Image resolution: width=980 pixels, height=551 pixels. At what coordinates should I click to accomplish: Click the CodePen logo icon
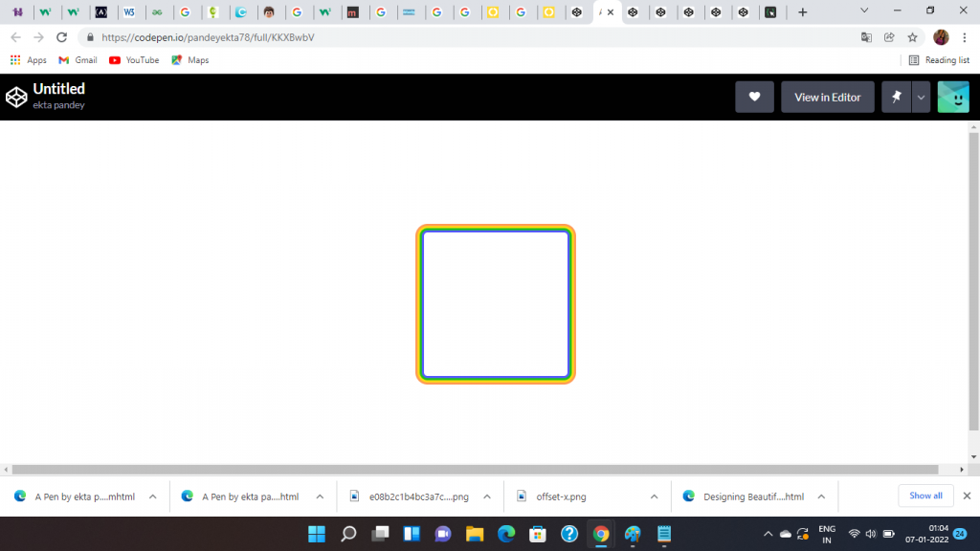point(16,97)
